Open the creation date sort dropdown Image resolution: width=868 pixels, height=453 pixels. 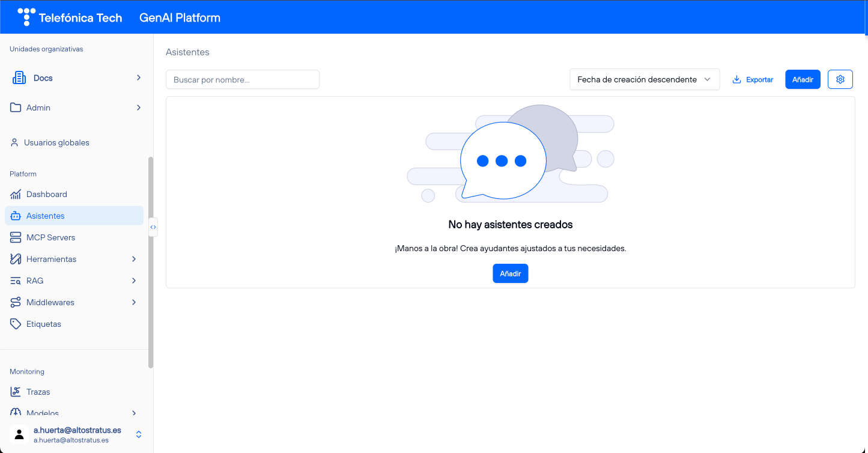[x=644, y=79]
